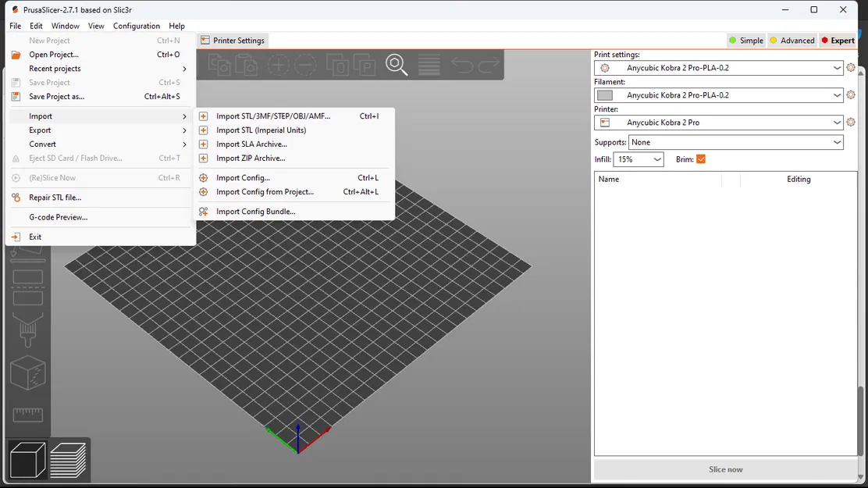Switch to Advanced mode
This screenshot has width=868, height=488.
tap(792, 41)
